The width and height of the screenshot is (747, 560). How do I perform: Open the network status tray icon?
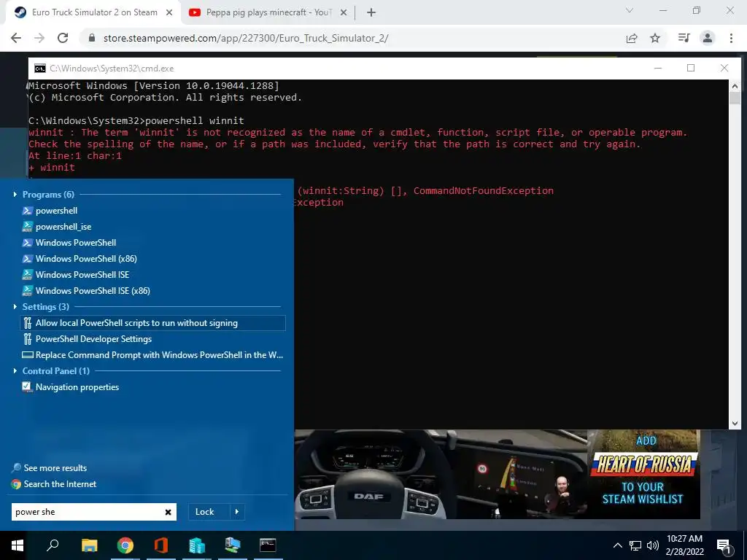click(635, 545)
